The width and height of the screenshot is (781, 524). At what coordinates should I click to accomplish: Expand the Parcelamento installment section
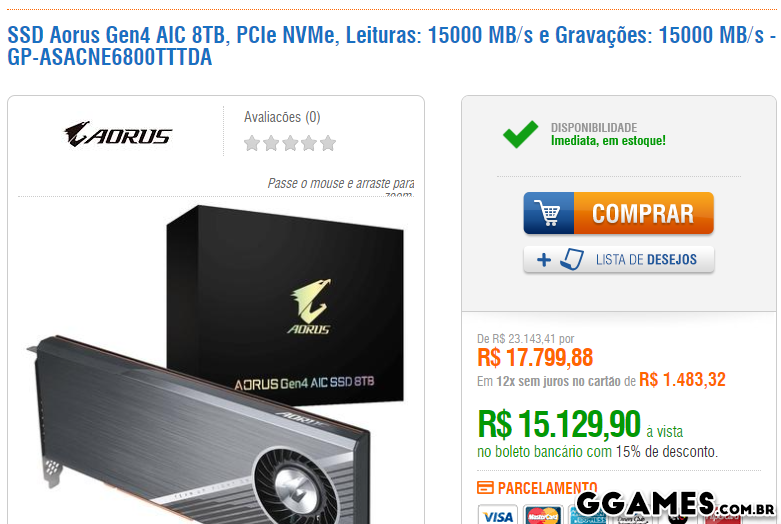click(547, 488)
